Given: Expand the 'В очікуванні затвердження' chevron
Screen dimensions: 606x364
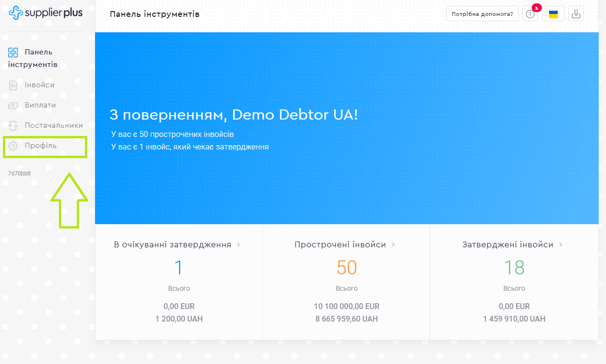Looking at the screenshot, I should 238,245.
